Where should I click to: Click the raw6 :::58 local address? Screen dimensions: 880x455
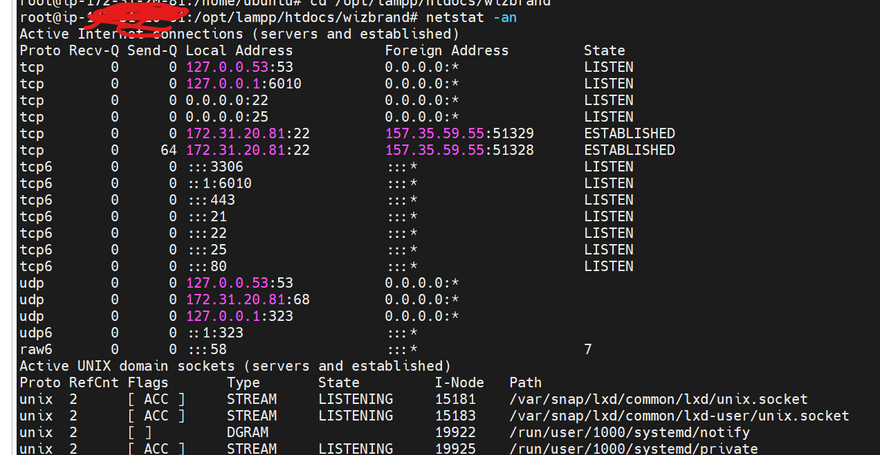(206, 349)
